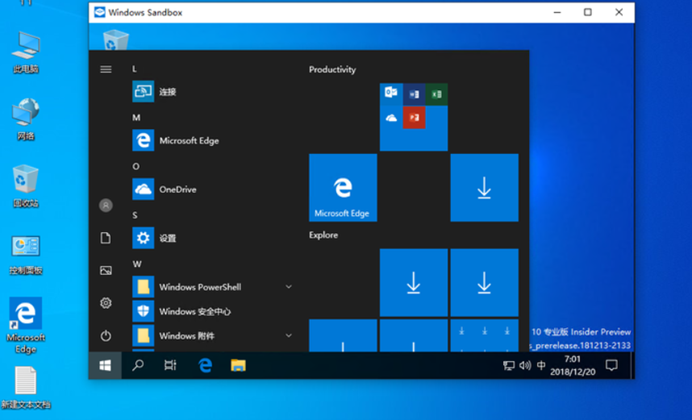The height and width of the screenshot is (420, 692).
Task: Click the Explore group title
Action: point(323,235)
